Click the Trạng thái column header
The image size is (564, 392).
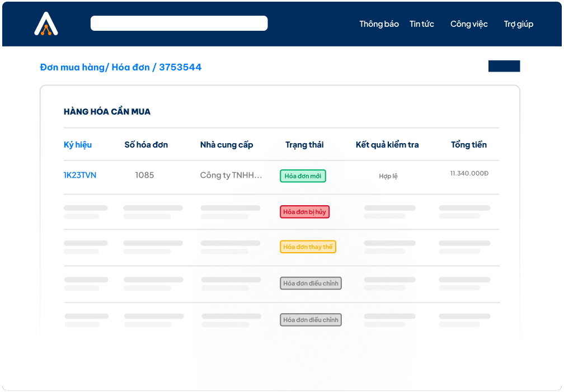coord(304,145)
